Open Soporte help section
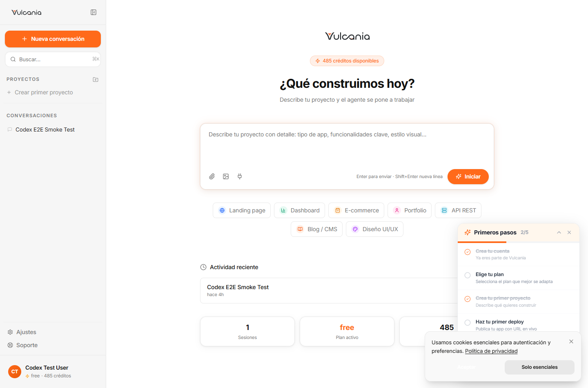This screenshot has height=388, width=588. [27, 345]
